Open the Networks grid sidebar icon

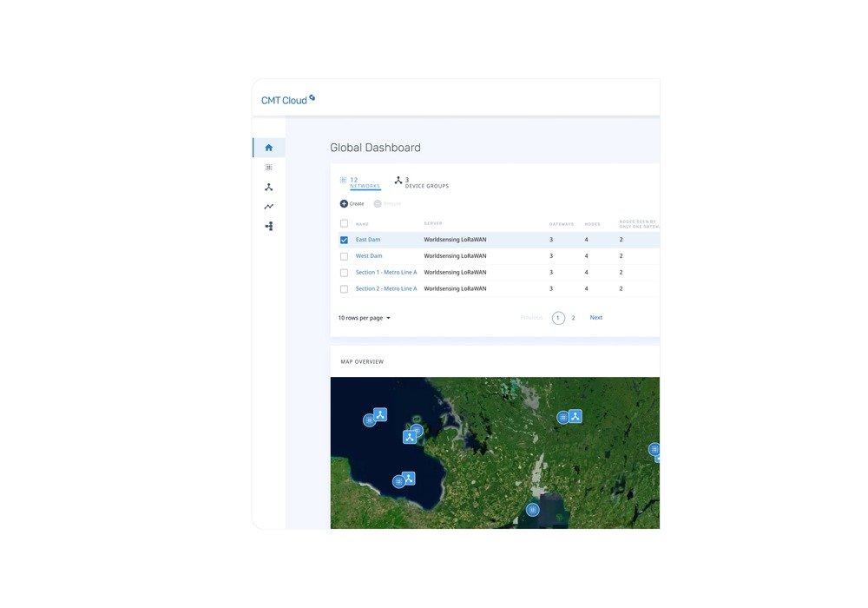[x=269, y=168]
